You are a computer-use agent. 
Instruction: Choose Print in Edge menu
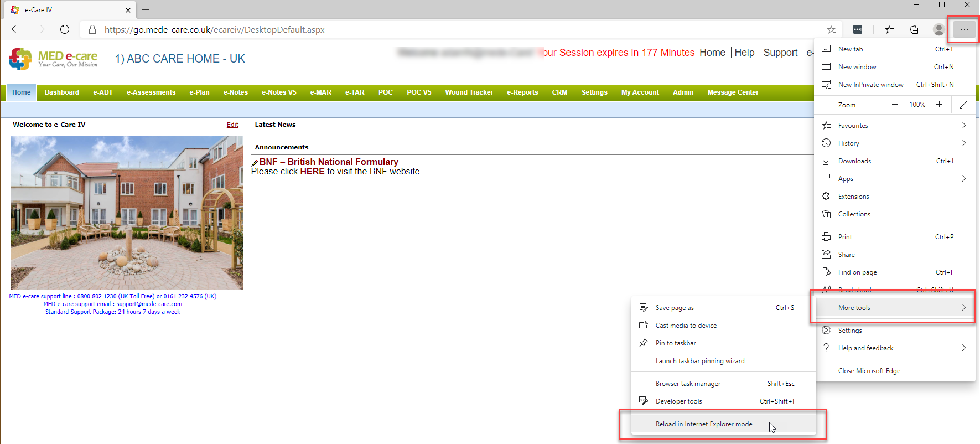(x=895, y=237)
